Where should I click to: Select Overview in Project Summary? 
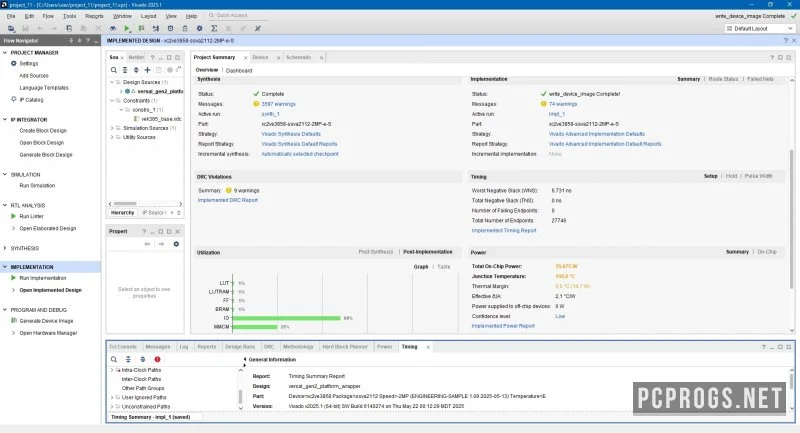207,70
